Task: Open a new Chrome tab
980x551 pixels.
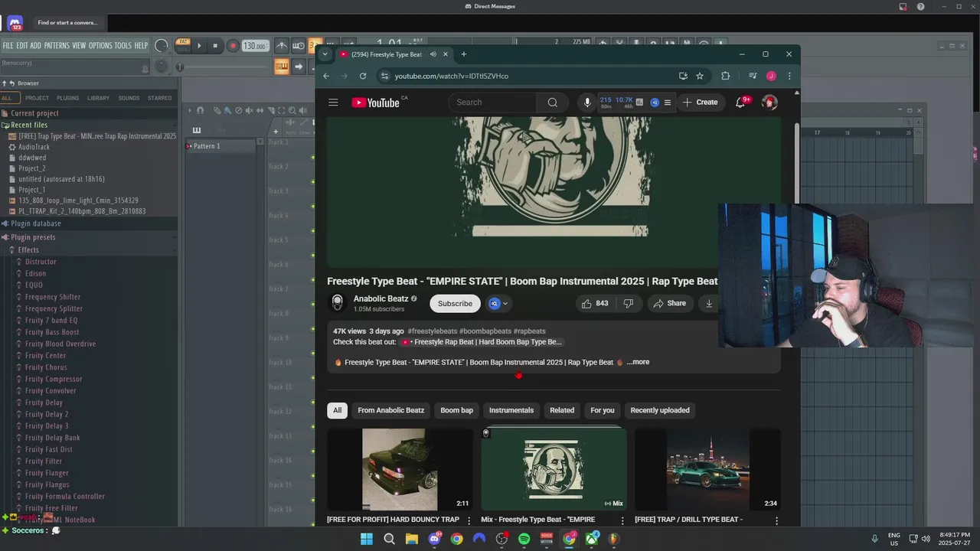Action: coord(463,54)
